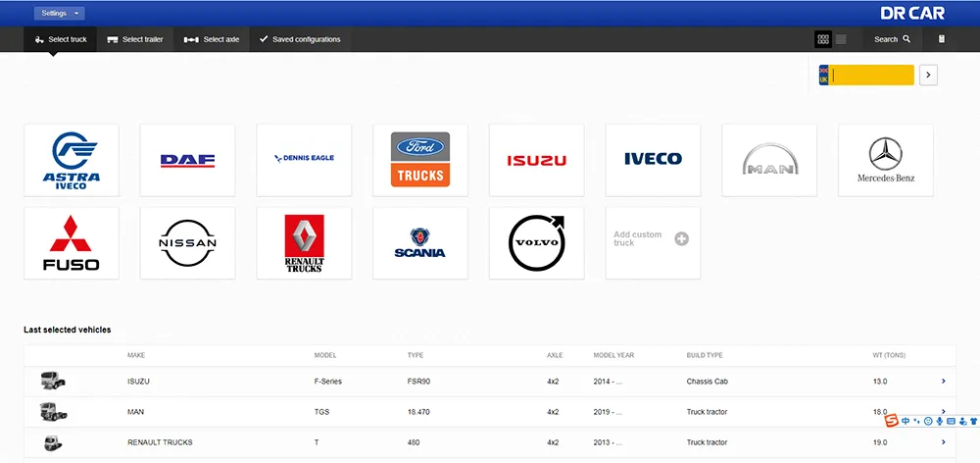Click the Sogou S input method icon
This screenshot has width=980, height=463.
892,421
